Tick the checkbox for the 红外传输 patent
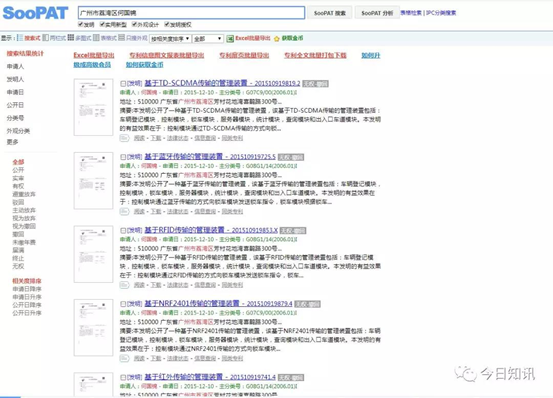553x398 pixels. [x=123, y=377]
